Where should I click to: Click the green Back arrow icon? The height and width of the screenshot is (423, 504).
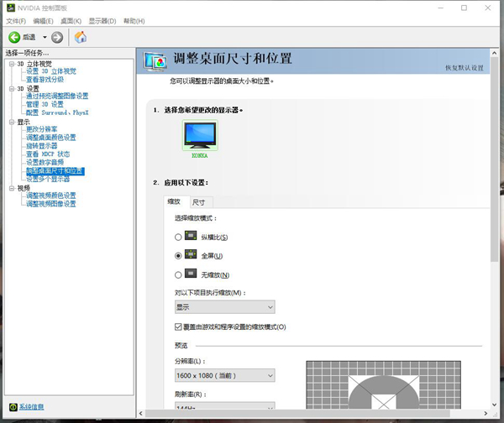(x=14, y=37)
